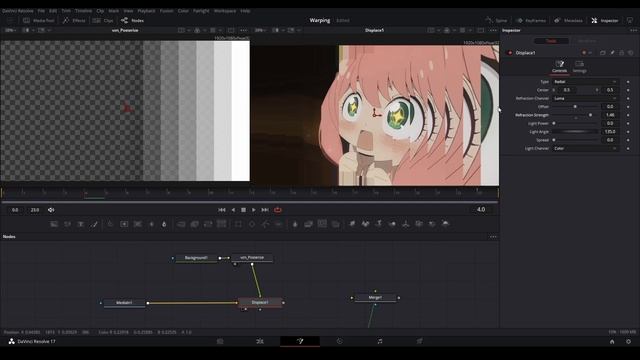
Task: Add a Blur tool (droplet icon)
Action: (x=164, y=224)
